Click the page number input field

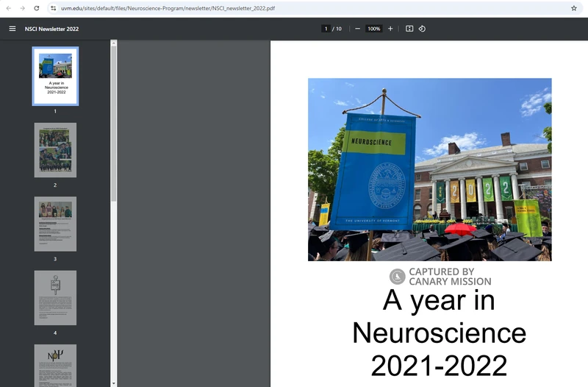point(326,29)
